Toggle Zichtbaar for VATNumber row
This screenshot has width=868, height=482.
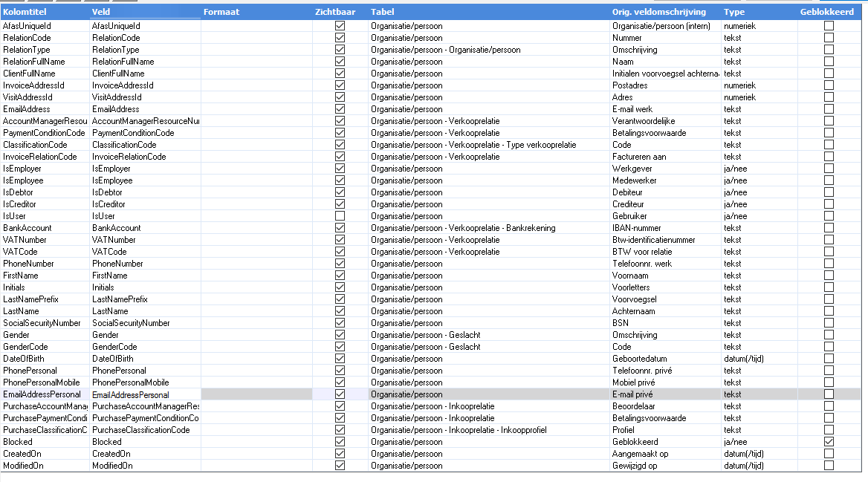340,240
